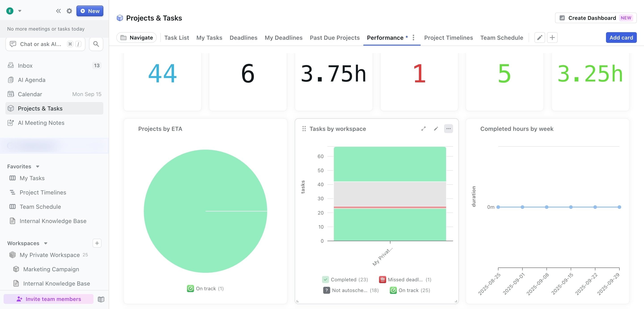
Task: Toggle Missed deadline legend item
Action: [x=405, y=280]
